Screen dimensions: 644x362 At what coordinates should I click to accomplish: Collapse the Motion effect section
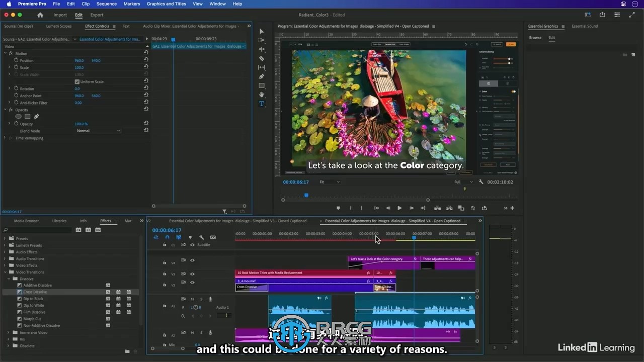point(5,53)
